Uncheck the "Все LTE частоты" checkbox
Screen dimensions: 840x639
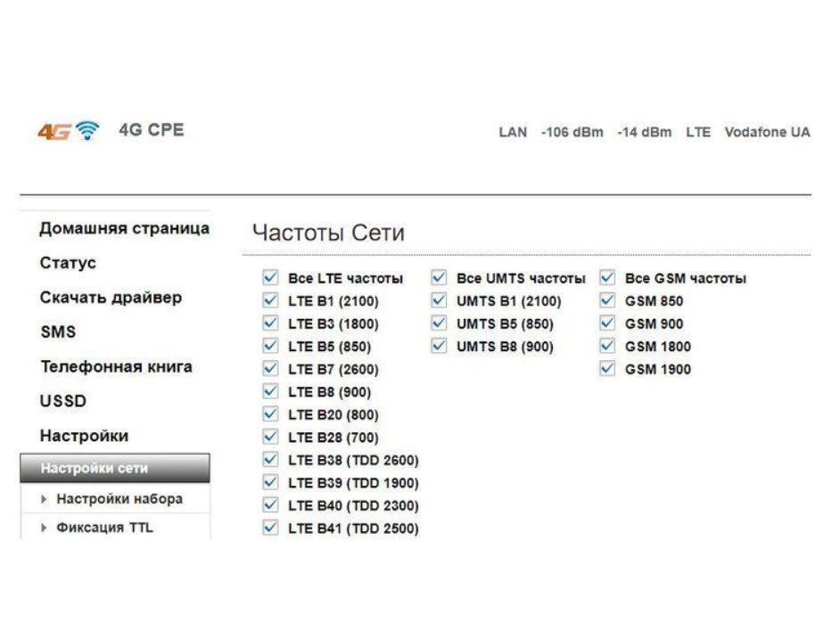pyautogui.click(x=270, y=278)
